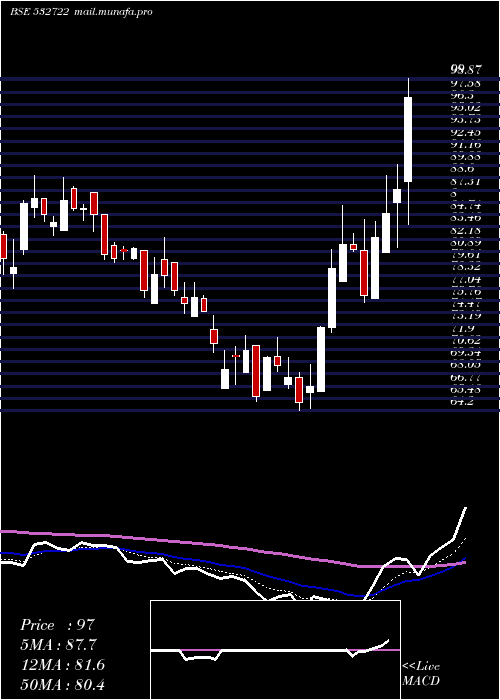The height and width of the screenshot is (700, 500).
Task: Click the 91.16 price axis label
Action: coord(465,145)
